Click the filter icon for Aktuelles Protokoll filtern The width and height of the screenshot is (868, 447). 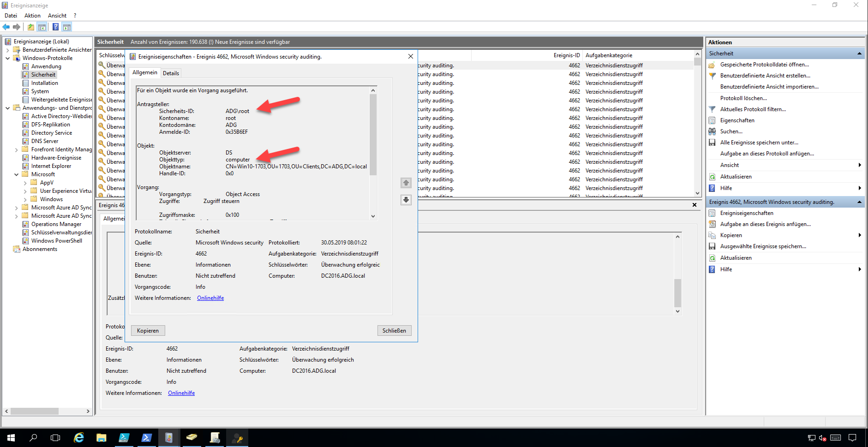(712, 109)
